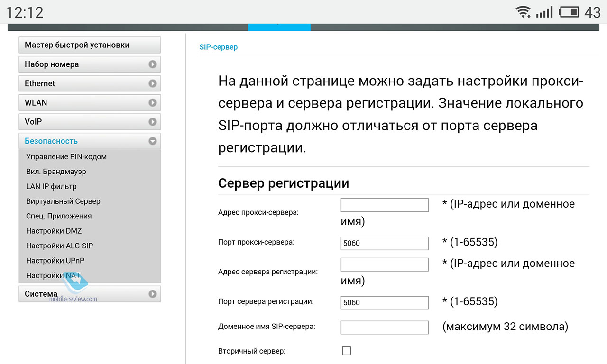Image resolution: width=607 pixels, height=364 pixels.
Task: Focus the Доменное имя SIP-сервера field
Action: coord(385,328)
